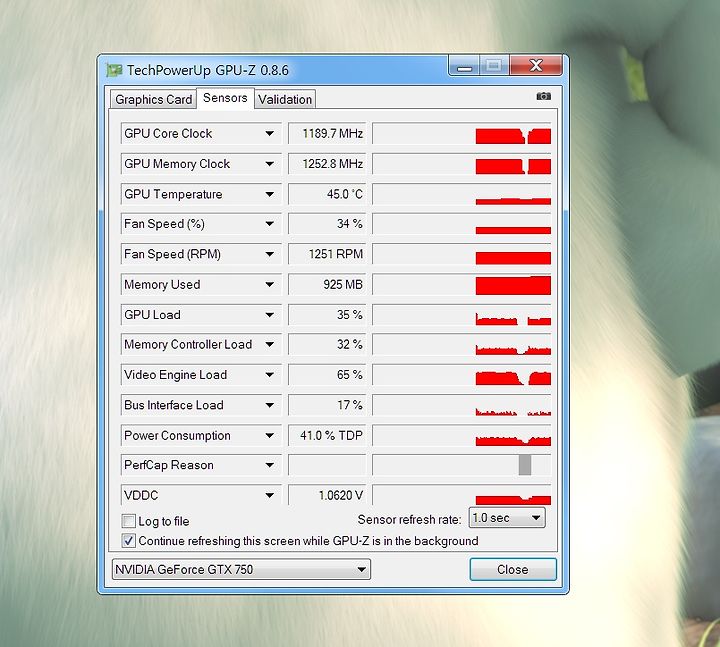The image size is (720, 647).
Task: Expand the Memory Controller Load dropdown
Action: tap(270, 344)
